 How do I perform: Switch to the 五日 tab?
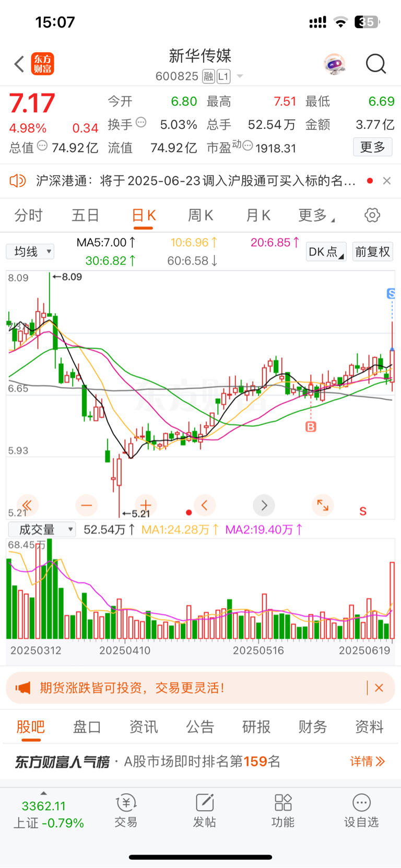pyautogui.click(x=86, y=215)
